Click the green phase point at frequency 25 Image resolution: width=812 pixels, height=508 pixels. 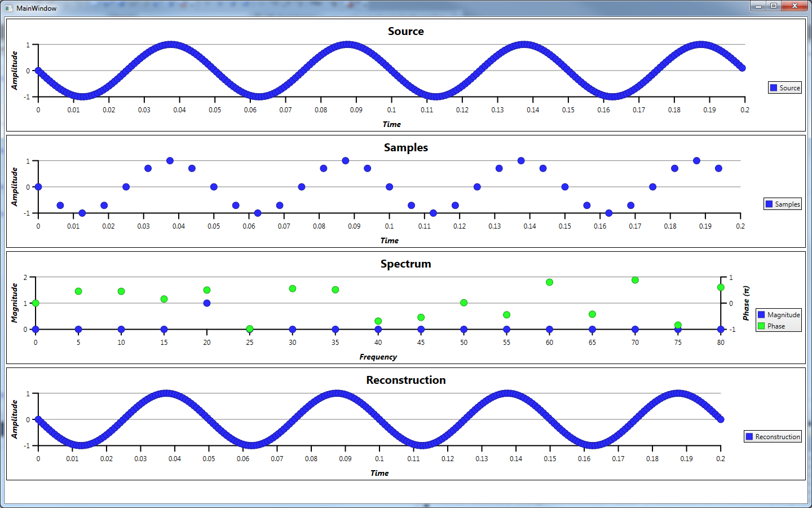(x=250, y=329)
